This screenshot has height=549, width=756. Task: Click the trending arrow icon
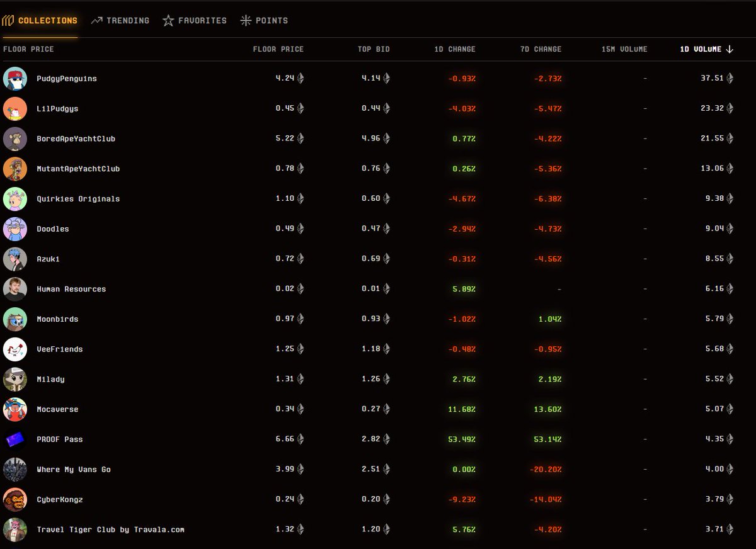click(x=96, y=21)
